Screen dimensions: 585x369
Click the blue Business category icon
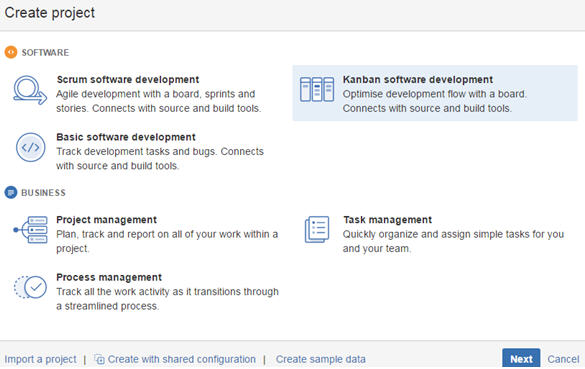[11, 193]
